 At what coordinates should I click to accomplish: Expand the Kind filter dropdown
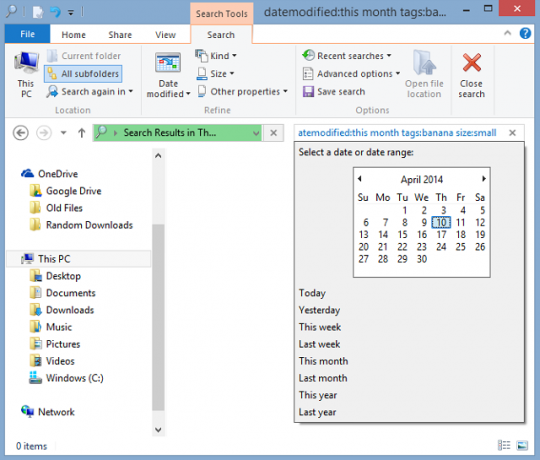pos(216,56)
